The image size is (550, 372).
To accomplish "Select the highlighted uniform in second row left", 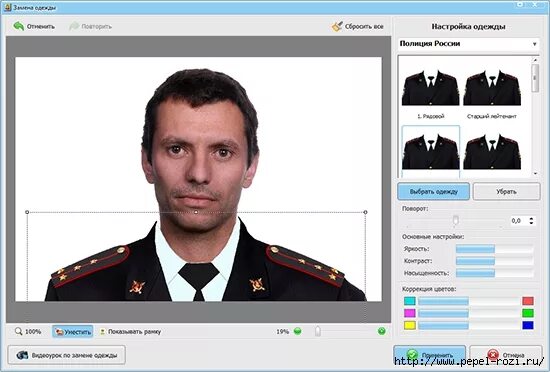I will click(430, 151).
